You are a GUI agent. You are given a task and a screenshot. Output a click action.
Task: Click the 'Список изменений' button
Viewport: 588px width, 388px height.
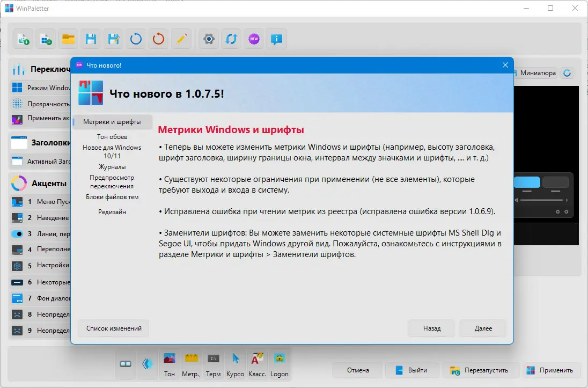pyautogui.click(x=114, y=328)
